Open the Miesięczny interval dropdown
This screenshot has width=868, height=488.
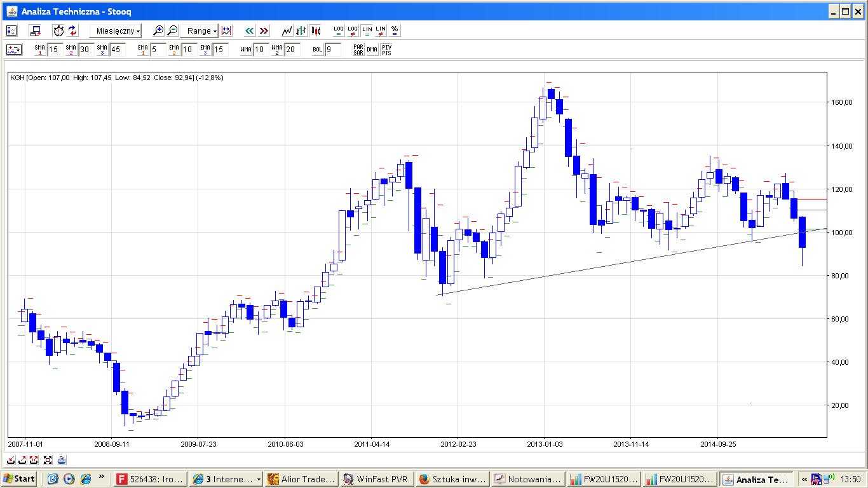(118, 30)
